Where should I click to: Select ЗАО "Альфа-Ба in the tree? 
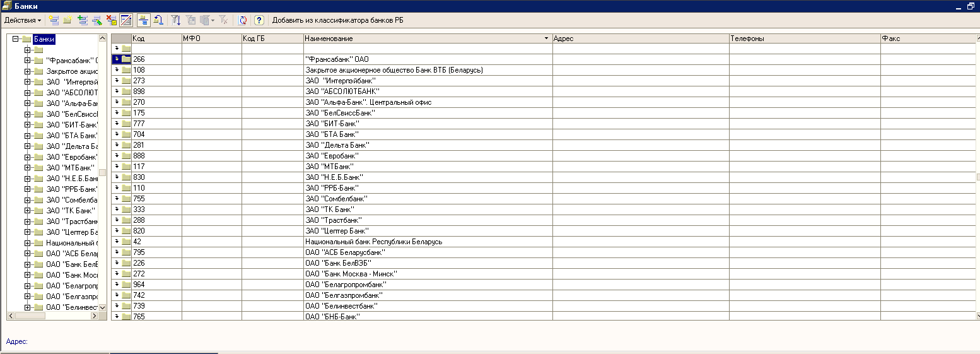pos(72,103)
